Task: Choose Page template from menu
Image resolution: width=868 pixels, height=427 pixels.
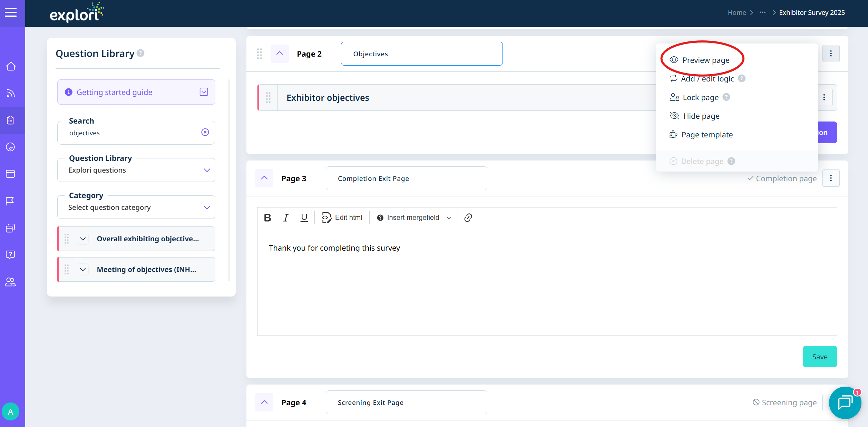Action: tap(707, 135)
